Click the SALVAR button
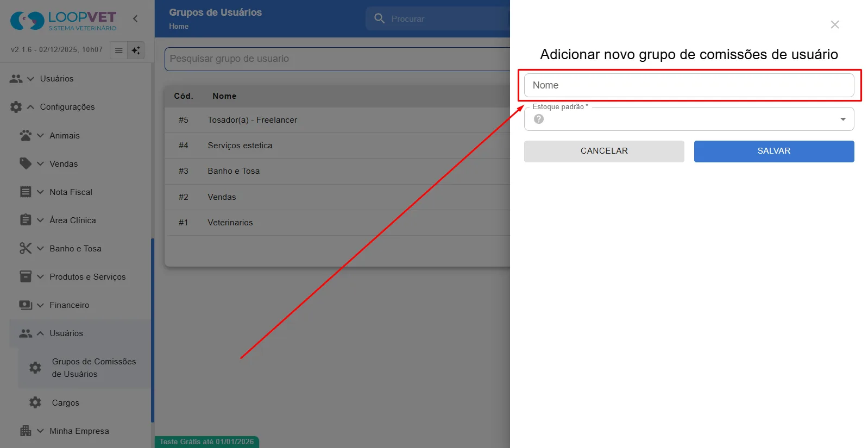 click(774, 152)
